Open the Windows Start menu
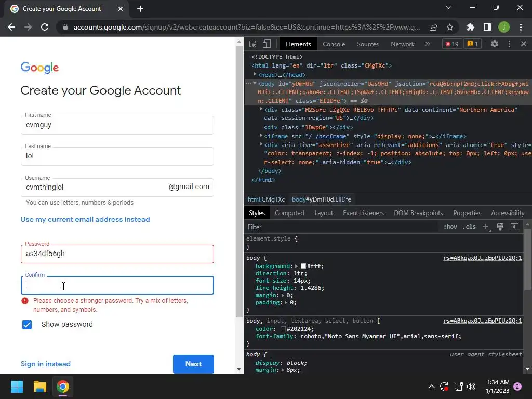The width and height of the screenshot is (532, 399). pos(17,387)
